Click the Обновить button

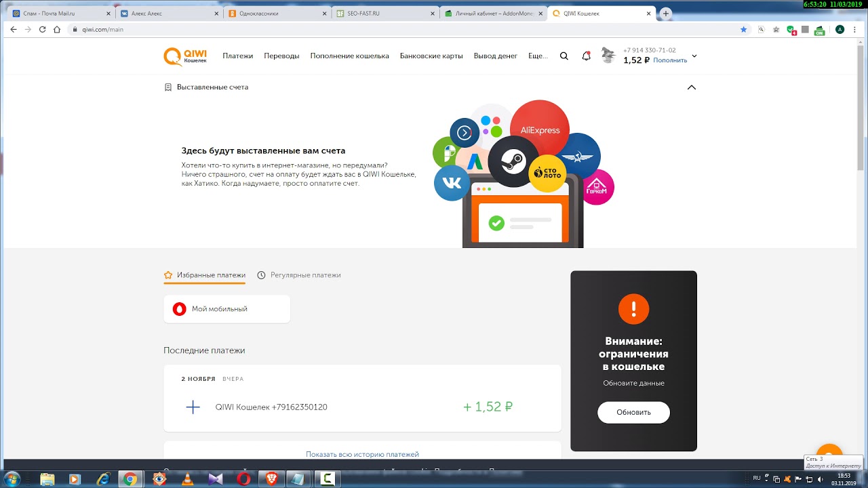point(633,412)
